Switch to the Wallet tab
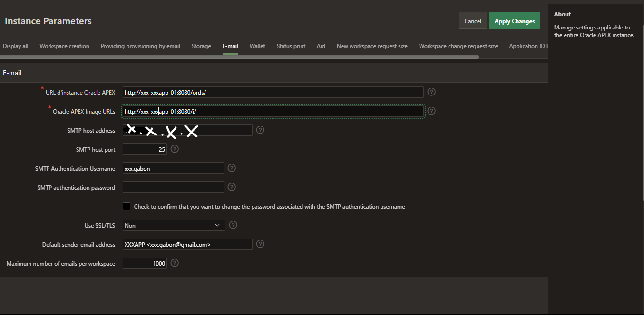The height and width of the screenshot is (315, 644). click(x=257, y=46)
